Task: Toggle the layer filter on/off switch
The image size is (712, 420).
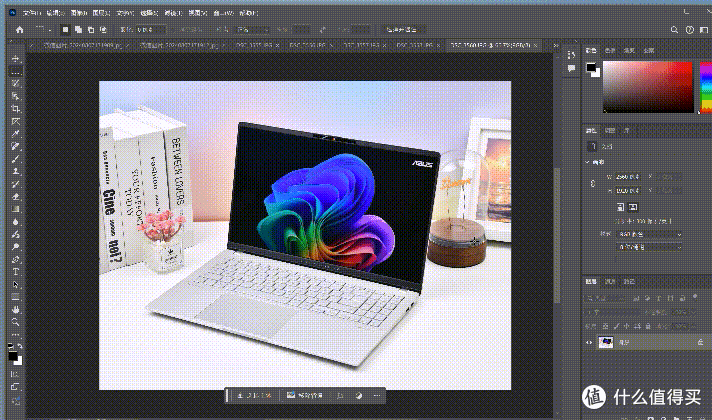Action: 695,296
